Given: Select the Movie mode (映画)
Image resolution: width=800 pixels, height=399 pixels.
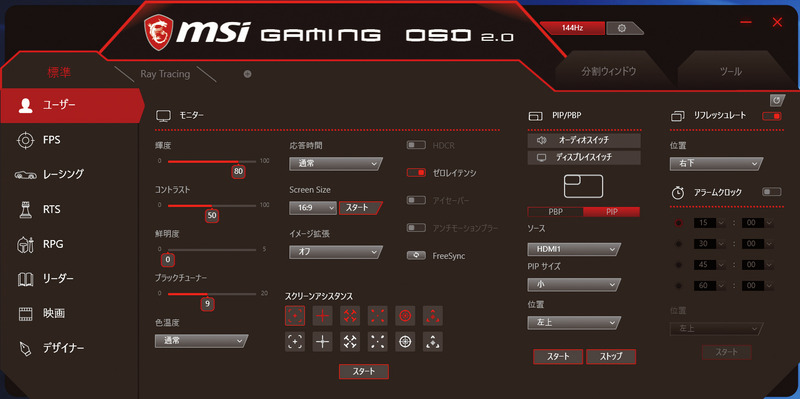Looking at the screenshot, I should coord(69,313).
